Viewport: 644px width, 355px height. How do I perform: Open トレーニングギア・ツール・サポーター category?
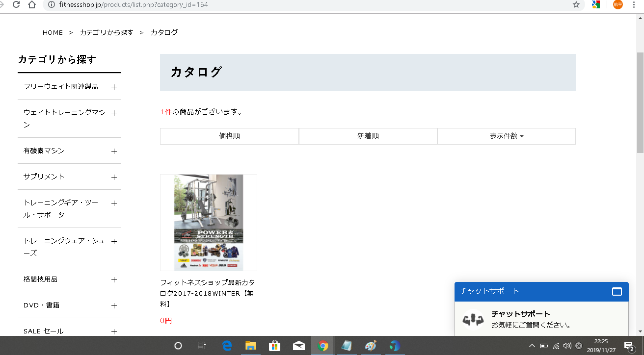click(61, 209)
